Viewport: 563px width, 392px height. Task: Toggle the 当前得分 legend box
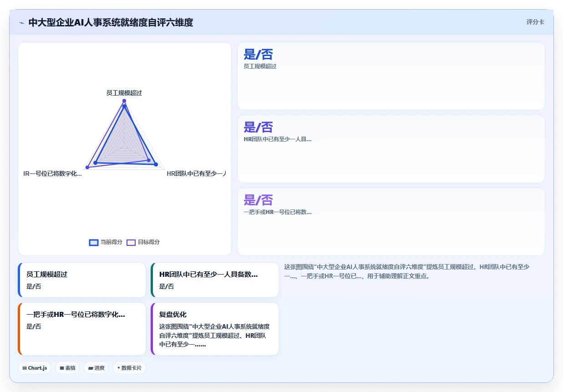(94, 242)
